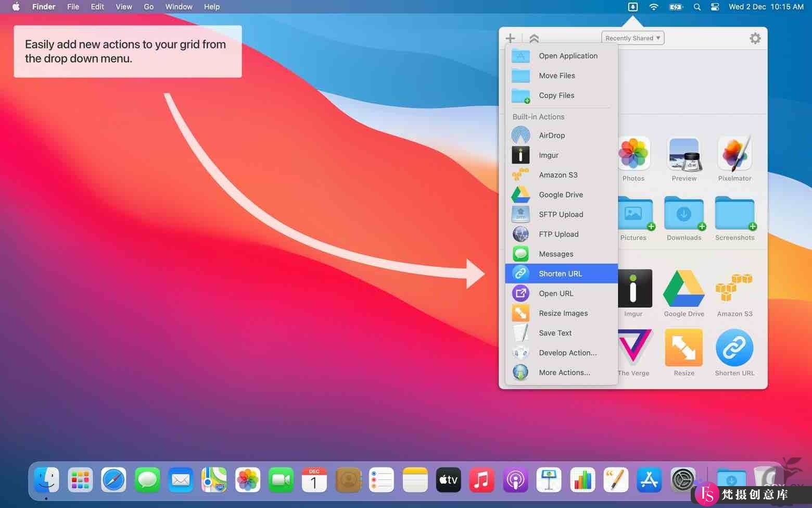Open Notes from the Dock
812x508 pixels.
415,480
